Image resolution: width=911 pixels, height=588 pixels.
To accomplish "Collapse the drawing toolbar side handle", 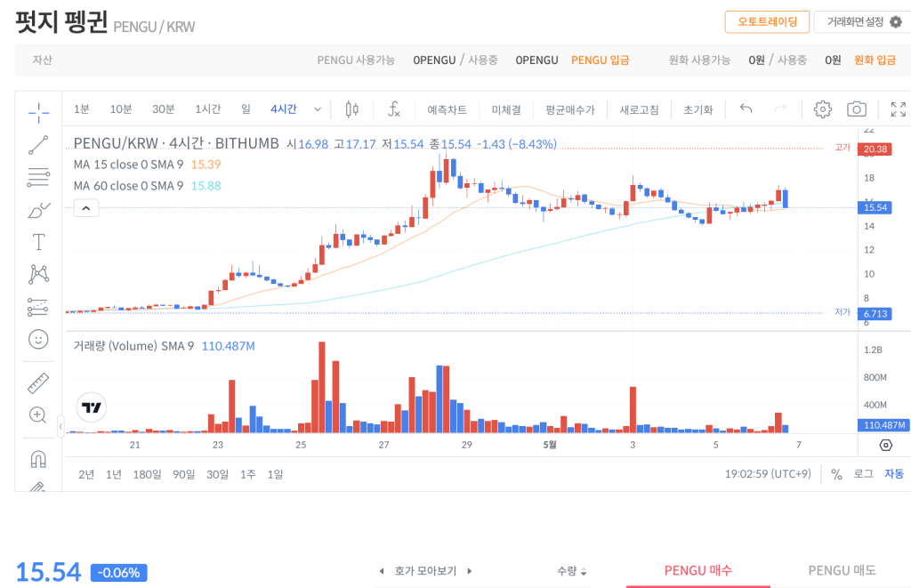I will click(x=60, y=427).
